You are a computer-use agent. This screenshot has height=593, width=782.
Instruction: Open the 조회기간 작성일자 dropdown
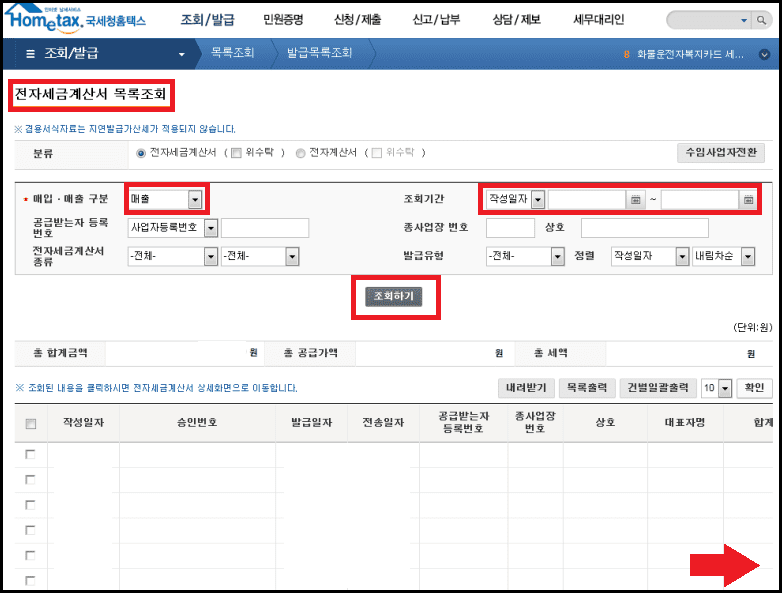click(x=515, y=199)
